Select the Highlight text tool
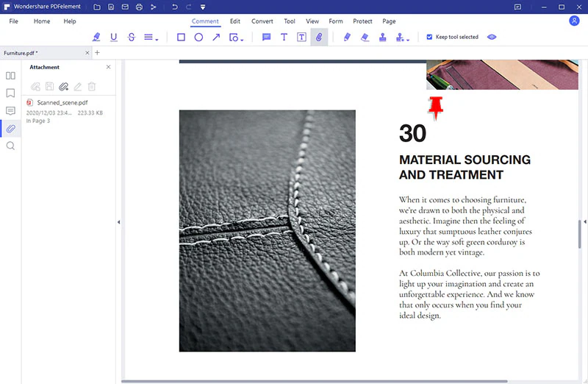Image resolution: width=588 pixels, height=384 pixels. tap(96, 37)
